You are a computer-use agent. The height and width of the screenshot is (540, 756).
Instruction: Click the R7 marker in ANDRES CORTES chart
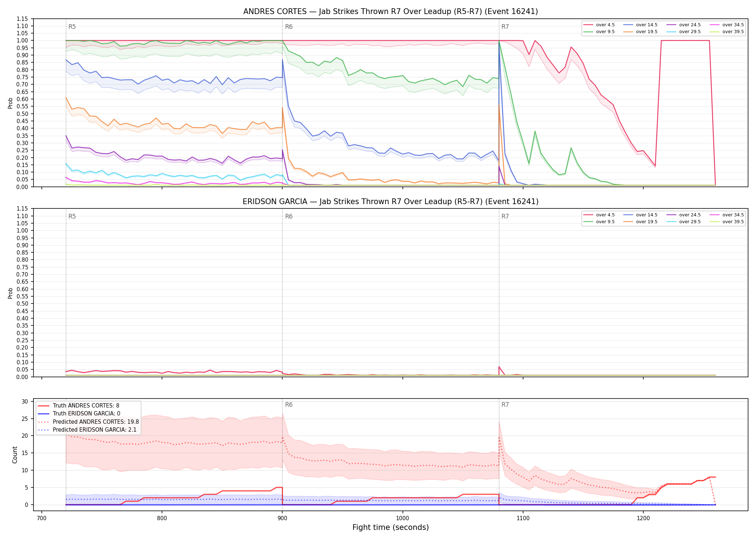coord(505,27)
